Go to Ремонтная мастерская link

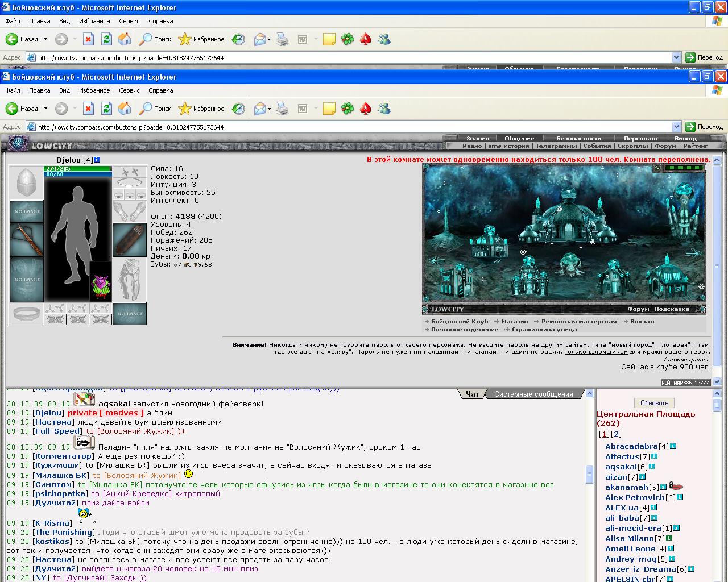point(579,322)
